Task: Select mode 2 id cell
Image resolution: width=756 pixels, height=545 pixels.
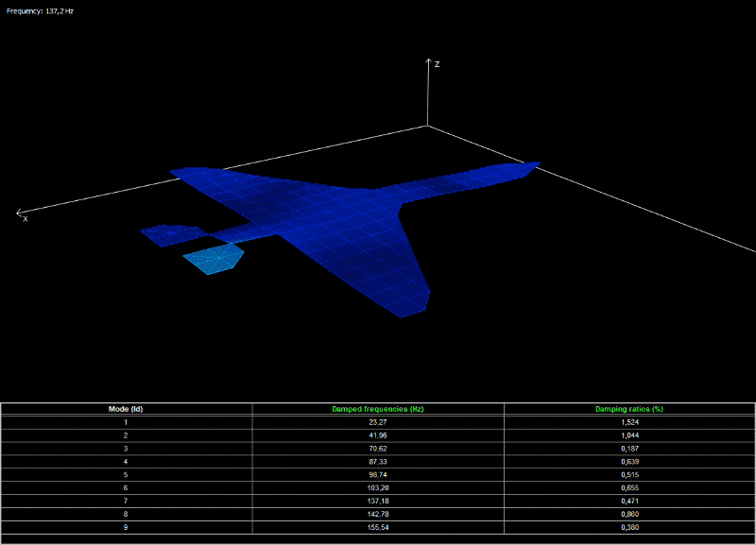Action: (x=126, y=435)
